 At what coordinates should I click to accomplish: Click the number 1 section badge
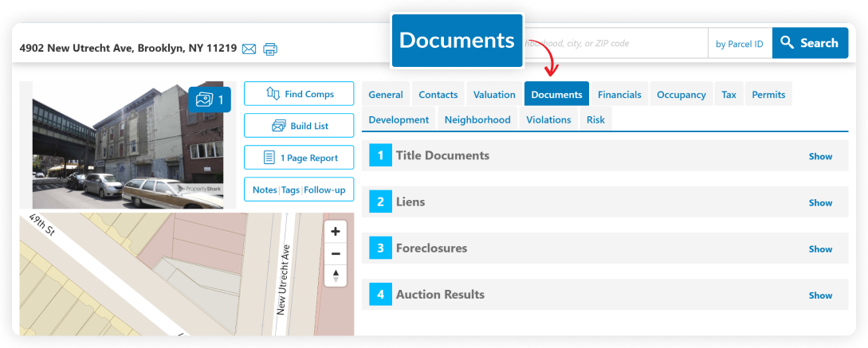coord(381,155)
